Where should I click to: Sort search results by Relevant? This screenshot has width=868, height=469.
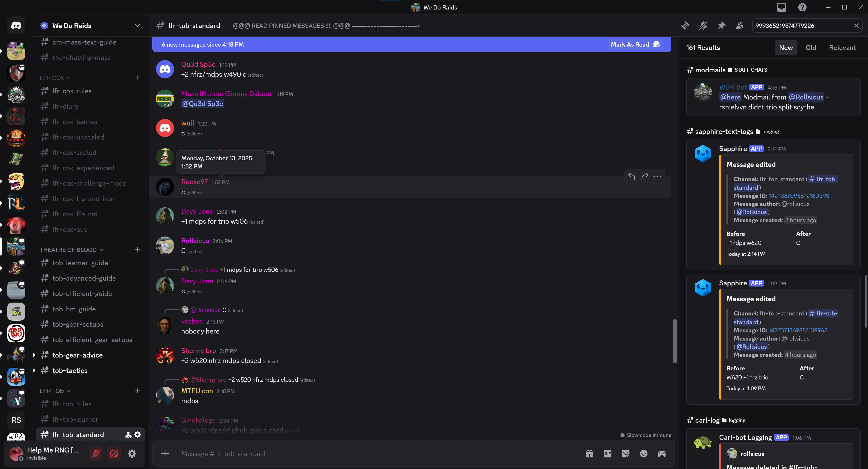tap(842, 47)
